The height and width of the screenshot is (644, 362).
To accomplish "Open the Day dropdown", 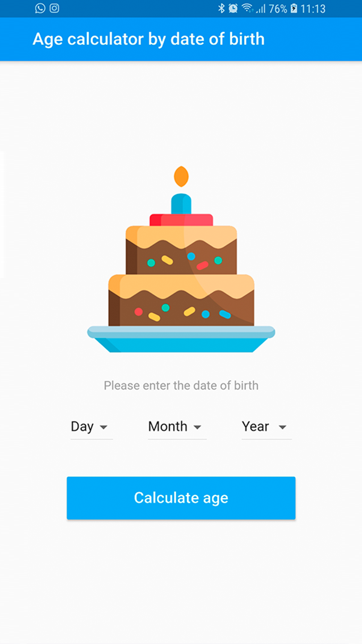I will click(89, 427).
